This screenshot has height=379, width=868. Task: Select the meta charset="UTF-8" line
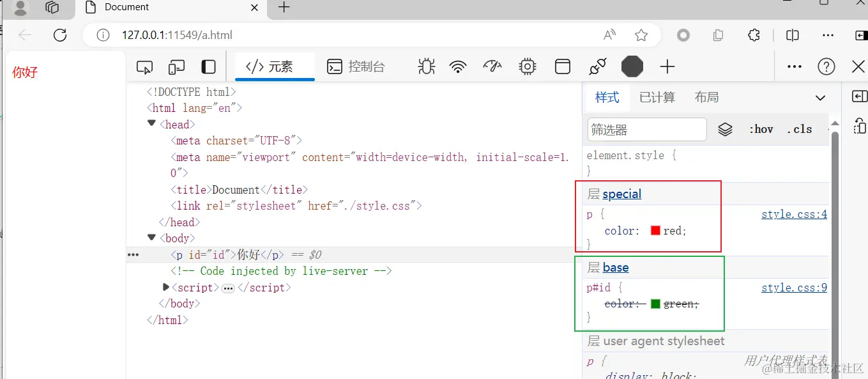click(236, 141)
